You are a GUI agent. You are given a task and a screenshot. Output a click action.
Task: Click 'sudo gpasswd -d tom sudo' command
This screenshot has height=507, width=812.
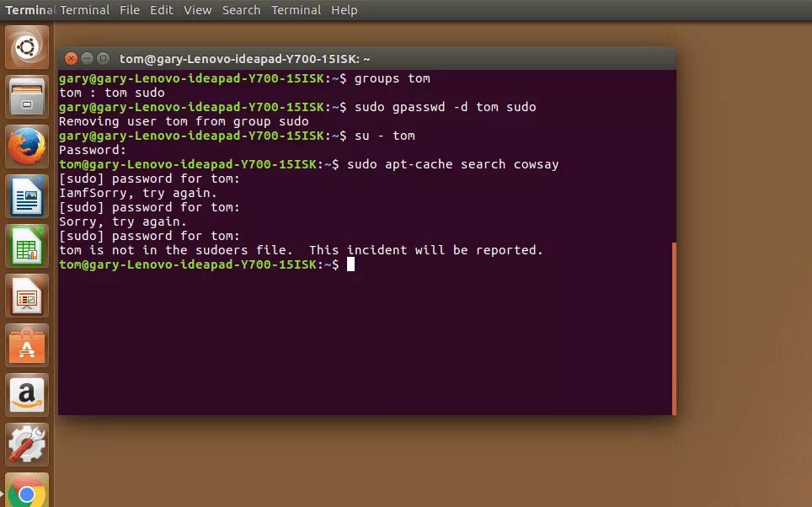pyautogui.click(x=446, y=107)
